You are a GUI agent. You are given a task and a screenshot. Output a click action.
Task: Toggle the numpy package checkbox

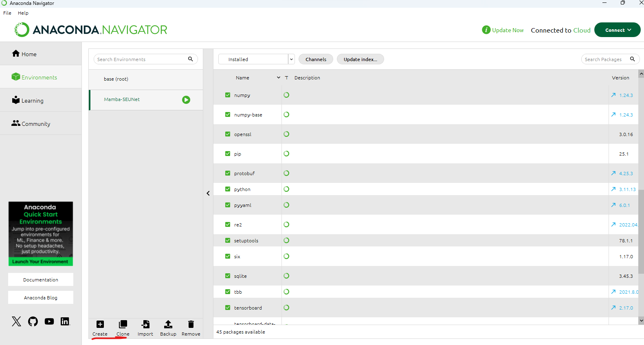tap(228, 95)
